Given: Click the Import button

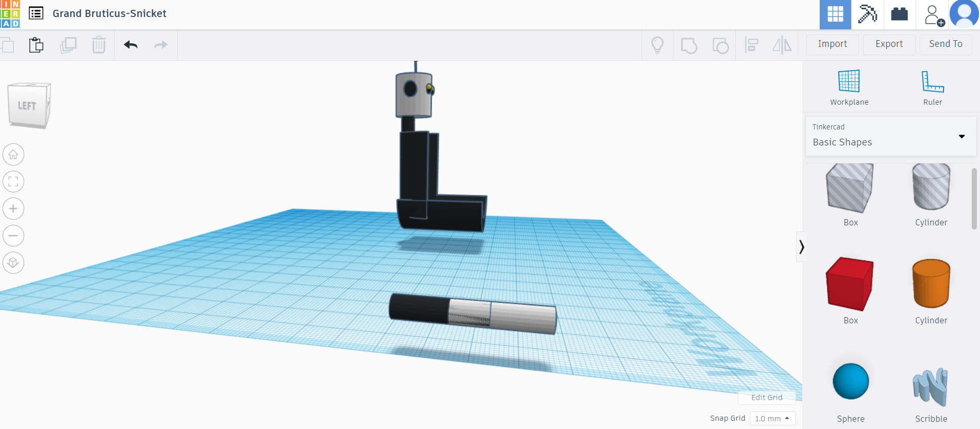Looking at the screenshot, I should coord(833,44).
